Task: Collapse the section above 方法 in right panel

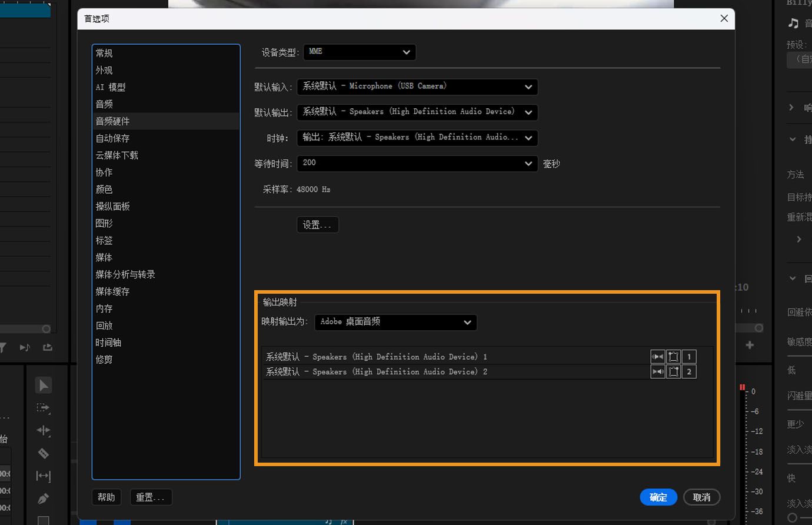Action: 793,139
